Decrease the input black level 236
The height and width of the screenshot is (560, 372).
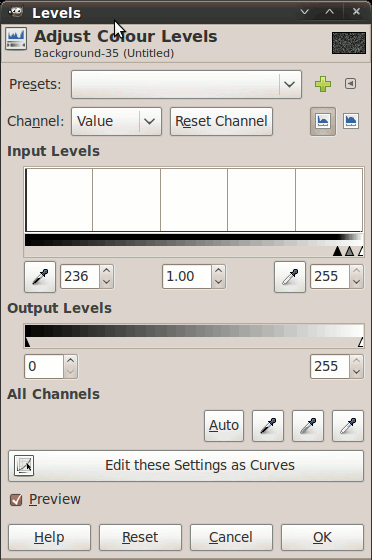click(106, 282)
